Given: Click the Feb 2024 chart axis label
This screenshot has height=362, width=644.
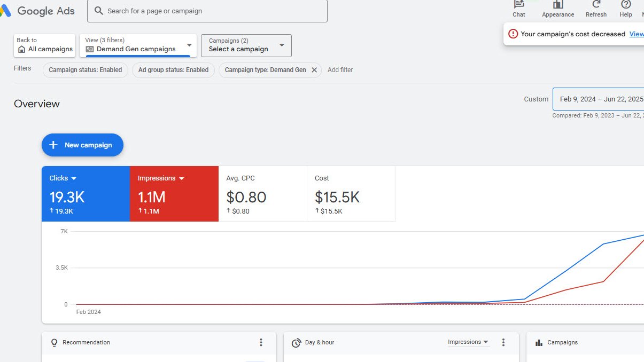Looking at the screenshot, I should tap(89, 312).
